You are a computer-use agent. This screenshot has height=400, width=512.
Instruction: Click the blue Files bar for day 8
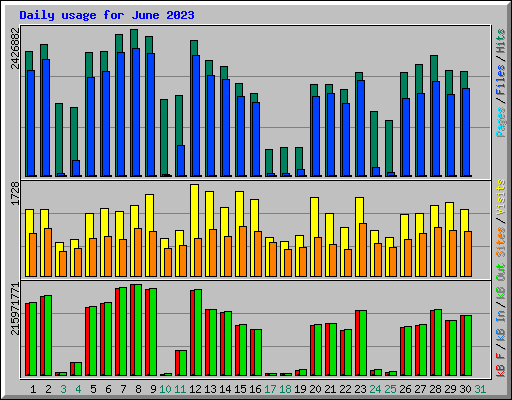(x=136, y=112)
